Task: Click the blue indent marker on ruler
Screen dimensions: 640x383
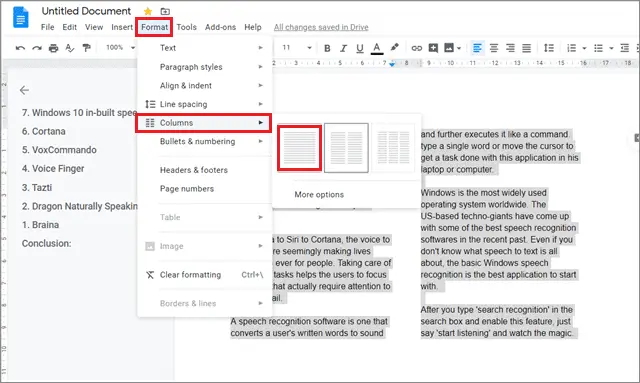Action: [x=392, y=64]
